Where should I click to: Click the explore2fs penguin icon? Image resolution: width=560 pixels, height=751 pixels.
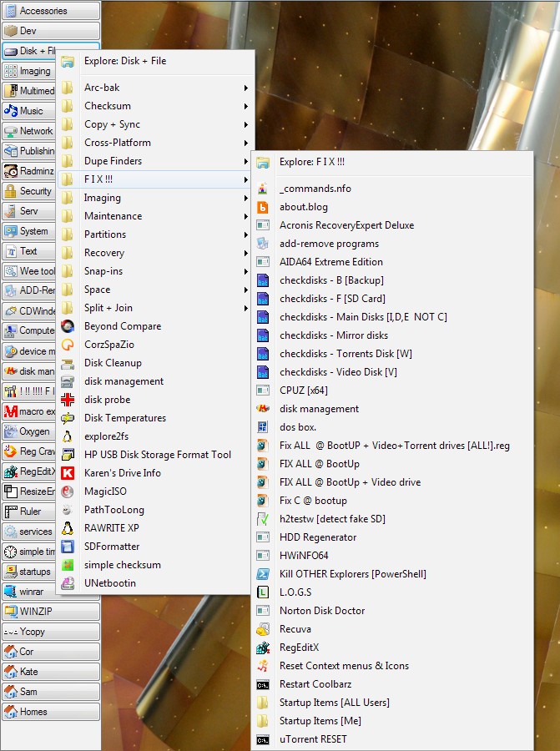68,436
